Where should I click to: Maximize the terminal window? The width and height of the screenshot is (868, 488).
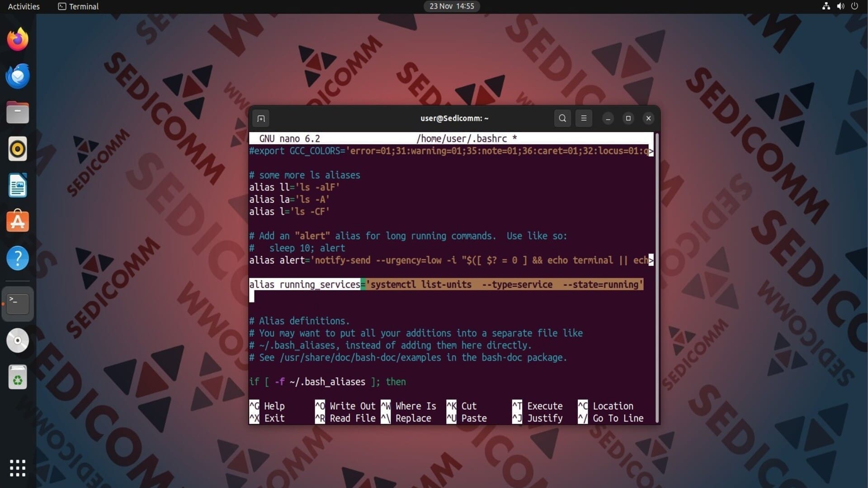tap(628, 118)
